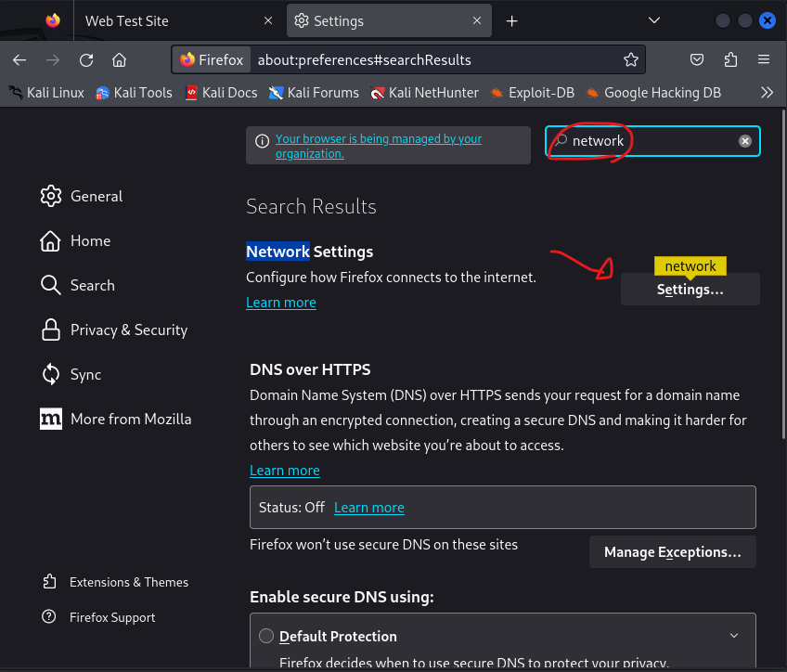This screenshot has height=672, width=787.
Task: Open the Search settings category
Action: point(78,286)
